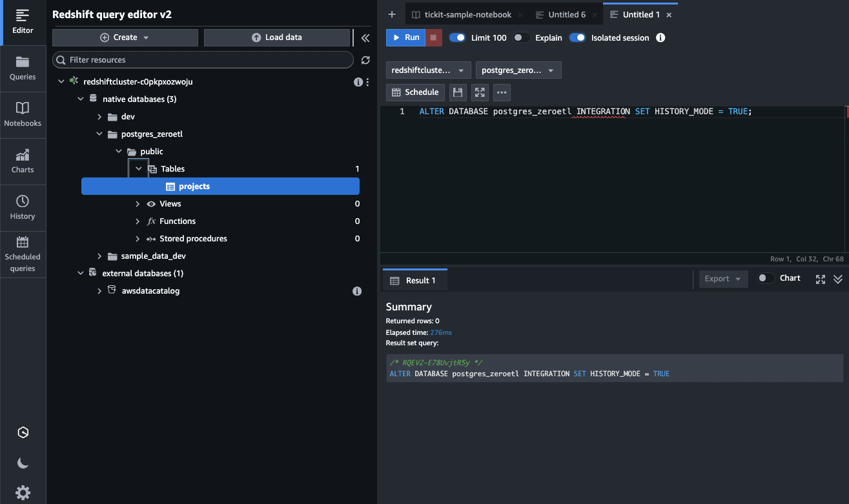Expand the Functions node
Viewport: 849px width, 504px height.
tap(138, 221)
